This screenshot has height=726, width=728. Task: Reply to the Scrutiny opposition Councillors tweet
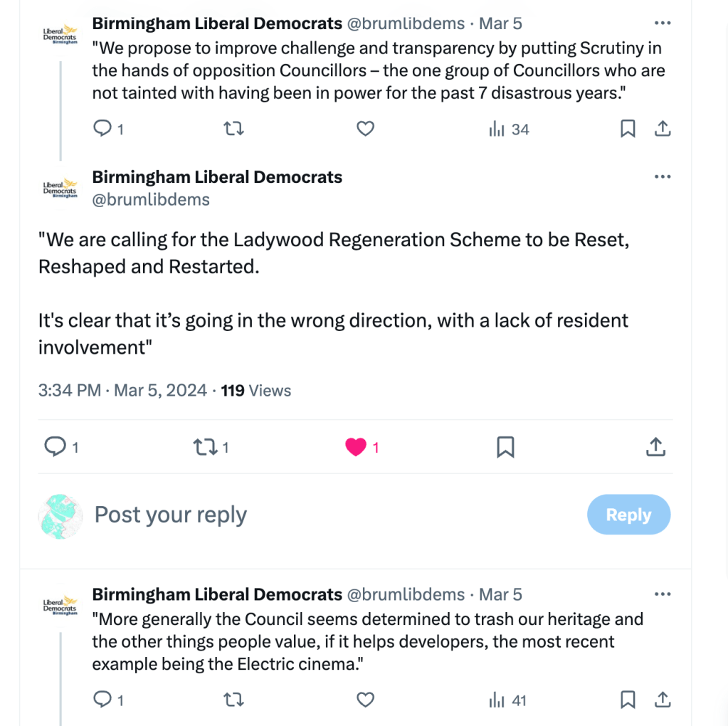click(104, 129)
